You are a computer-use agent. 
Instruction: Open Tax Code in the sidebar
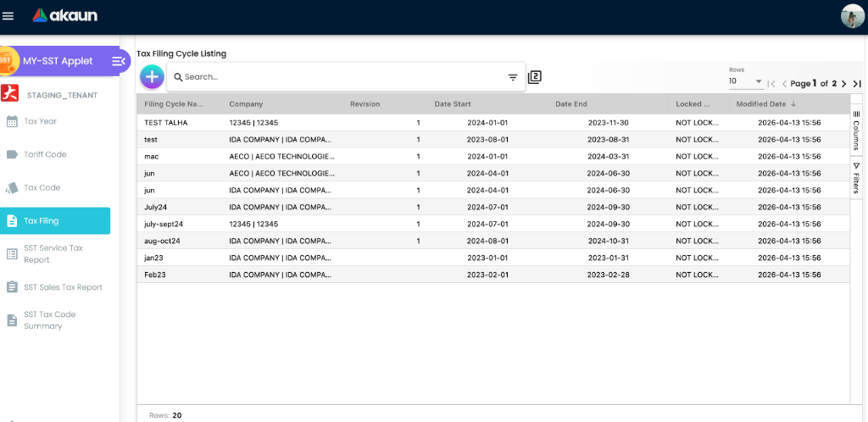tap(42, 187)
